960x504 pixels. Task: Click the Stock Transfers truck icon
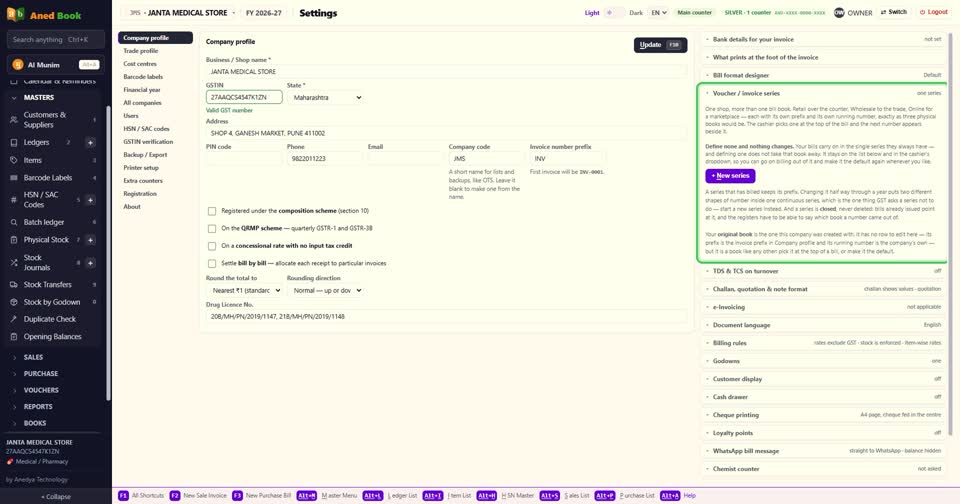tap(13, 285)
